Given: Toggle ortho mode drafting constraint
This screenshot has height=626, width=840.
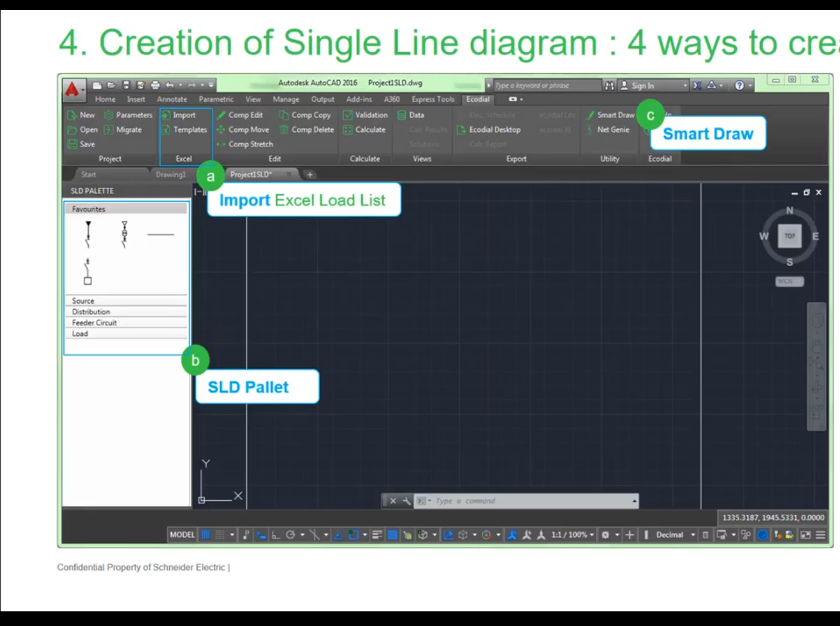Looking at the screenshot, I should pyautogui.click(x=275, y=534).
